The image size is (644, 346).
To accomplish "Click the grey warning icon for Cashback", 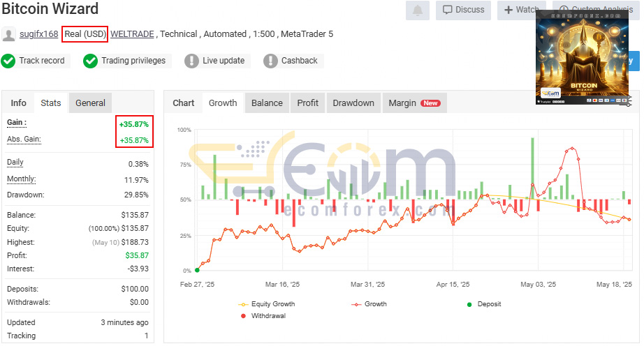I will click(x=270, y=61).
